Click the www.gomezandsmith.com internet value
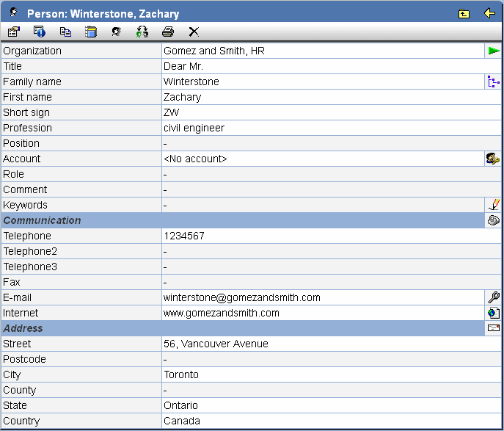The width and height of the screenshot is (504, 431). (x=222, y=313)
